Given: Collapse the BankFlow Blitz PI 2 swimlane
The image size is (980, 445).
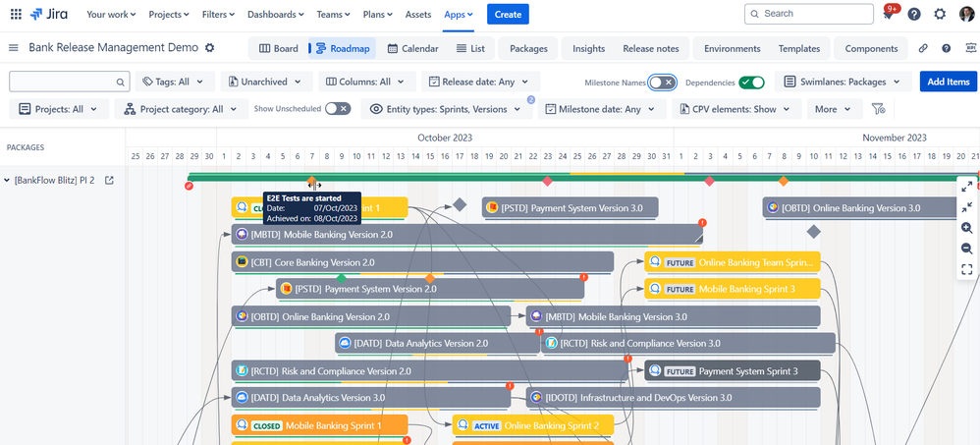Looking at the screenshot, I should click(7, 181).
